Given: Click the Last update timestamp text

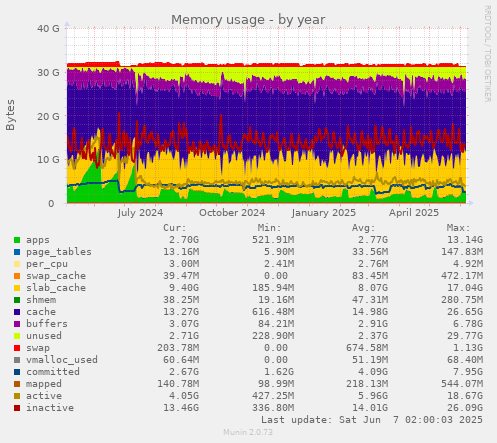Looking at the screenshot, I should (372, 420).
